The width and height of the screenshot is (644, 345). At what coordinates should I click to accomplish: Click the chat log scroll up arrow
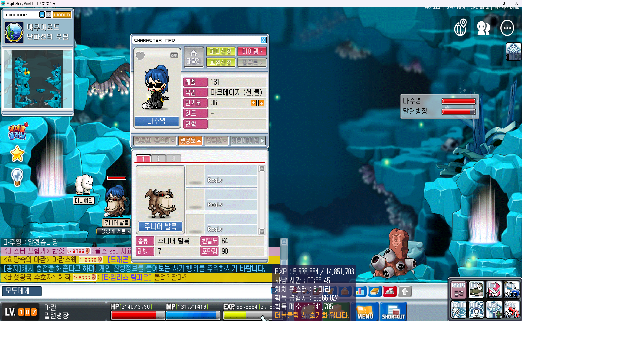[x=284, y=242]
